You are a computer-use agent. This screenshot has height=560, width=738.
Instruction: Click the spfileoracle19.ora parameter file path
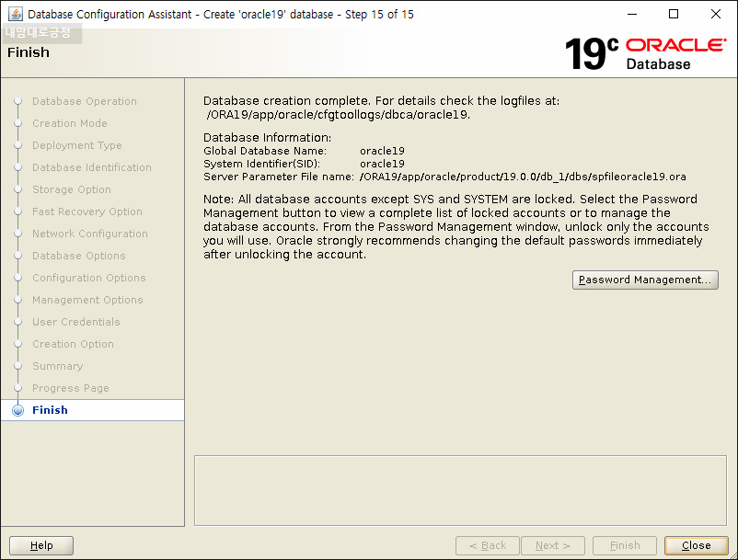click(x=523, y=177)
